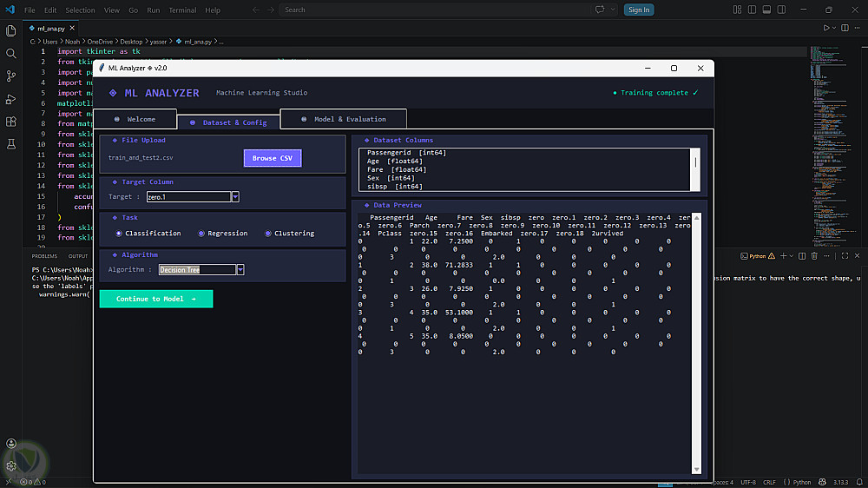Click the Target combobox text field

click(x=188, y=196)
